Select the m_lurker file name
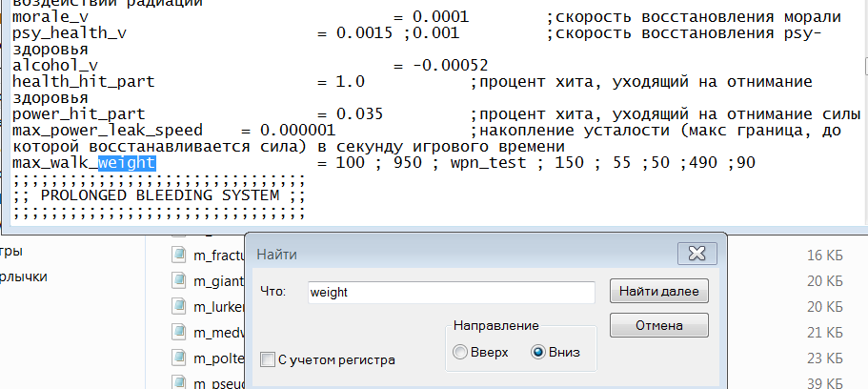This screenshot has width=868, height=389. [219, 308]
